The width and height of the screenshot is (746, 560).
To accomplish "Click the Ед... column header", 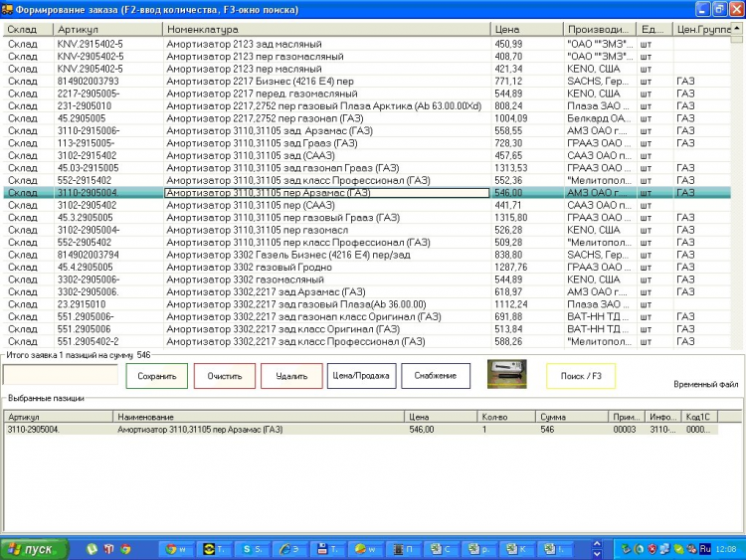I will coord(654,30).
